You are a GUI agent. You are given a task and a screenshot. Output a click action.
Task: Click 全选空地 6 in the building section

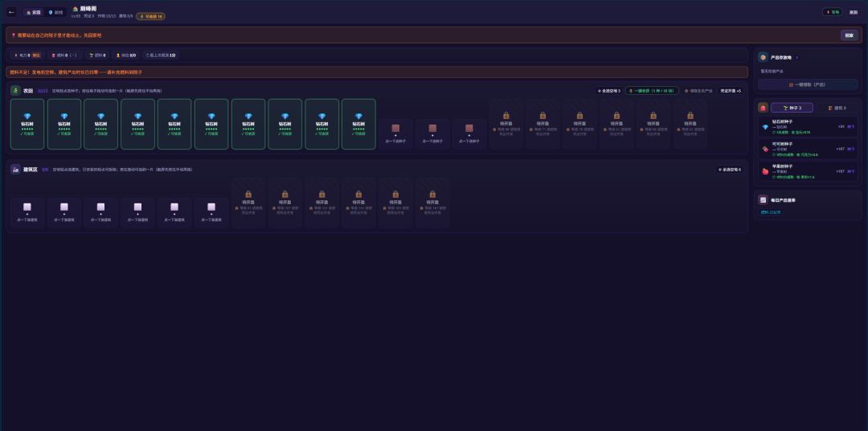[x=730, y=170]
